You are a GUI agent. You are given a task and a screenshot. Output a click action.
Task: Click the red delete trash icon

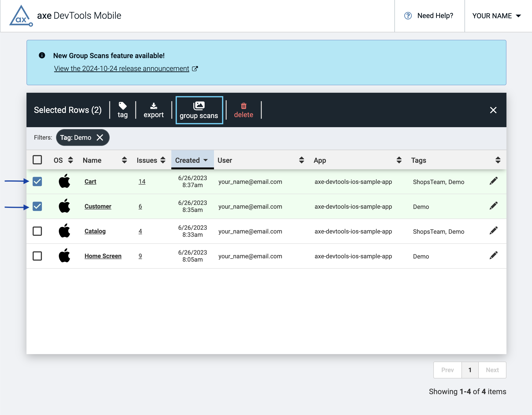pos(243,106)
